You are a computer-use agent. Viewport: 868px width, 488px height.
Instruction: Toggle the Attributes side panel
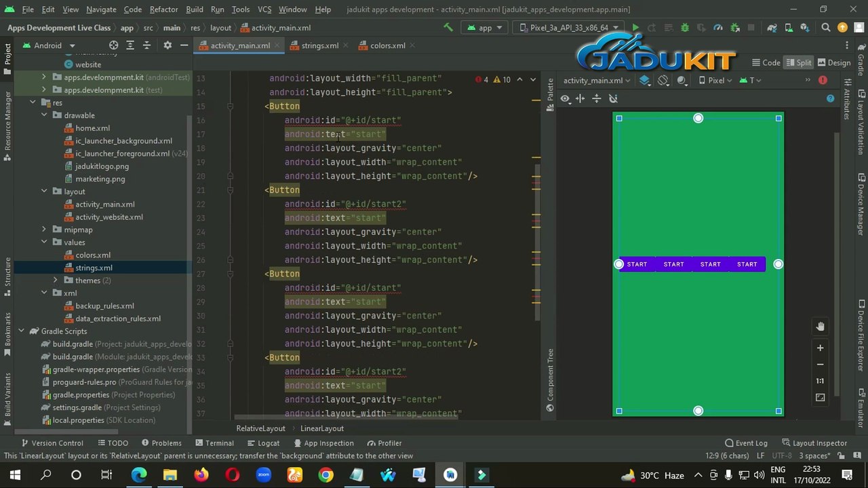847,100
